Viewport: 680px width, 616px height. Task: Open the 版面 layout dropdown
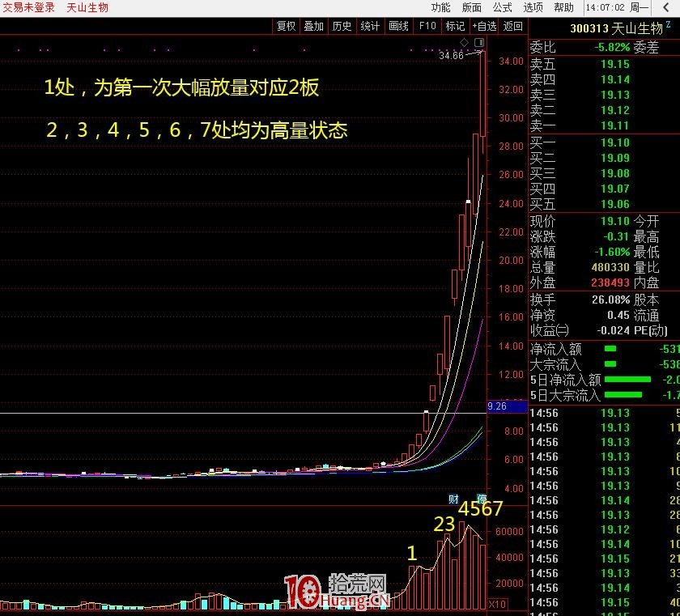pyautogui.click(x=470, y=6)
